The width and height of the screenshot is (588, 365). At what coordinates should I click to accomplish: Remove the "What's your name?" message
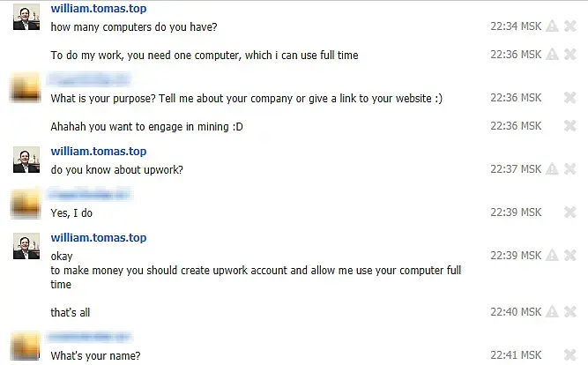[570, 354]
